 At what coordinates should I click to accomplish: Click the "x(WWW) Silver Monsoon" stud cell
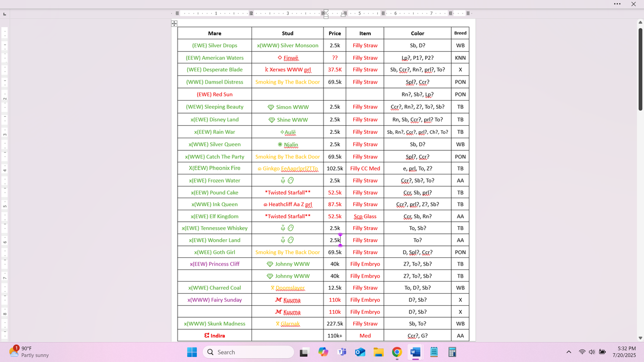point(288,45)
